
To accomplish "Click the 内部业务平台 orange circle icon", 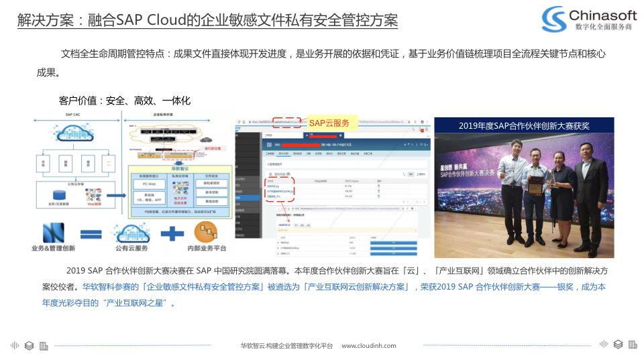I will pyautogui.click(x=206, y=233).
